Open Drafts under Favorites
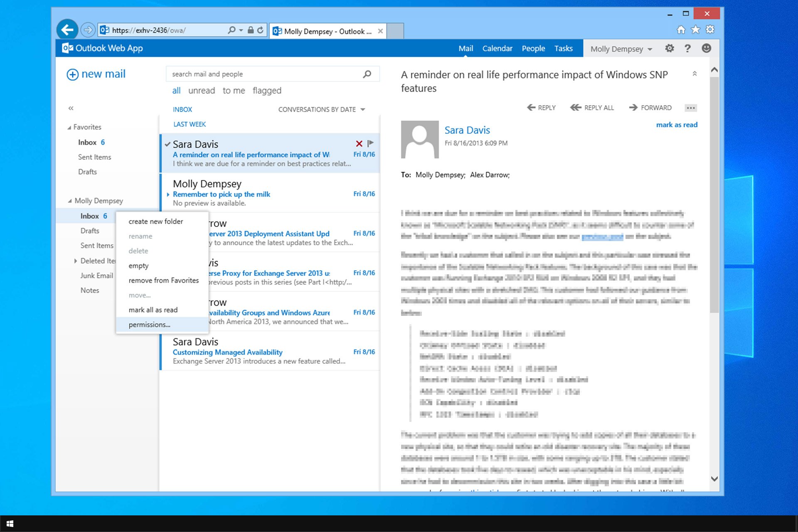This screenshot has height=532, width=798. pyautogui.click(x=87, y=172)
